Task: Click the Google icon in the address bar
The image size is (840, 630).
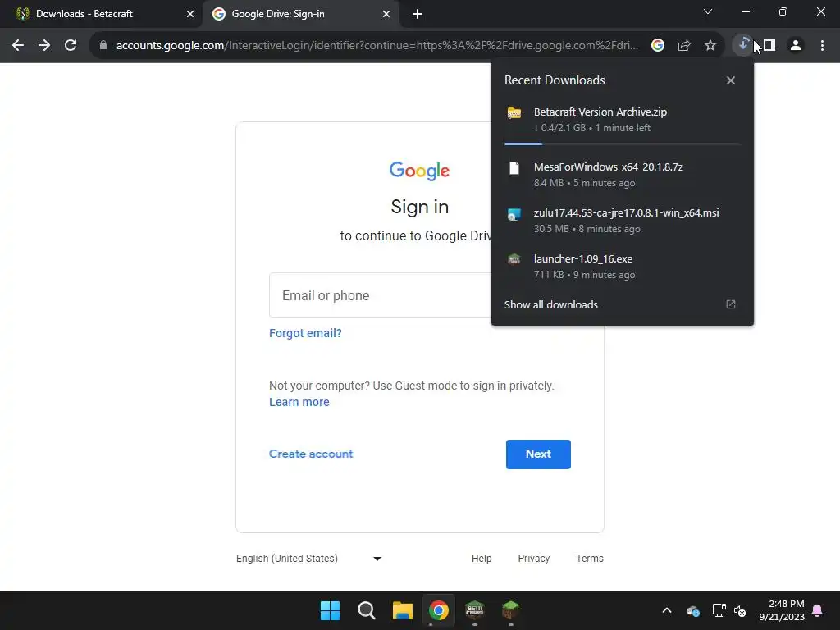Action: point(658,46)
